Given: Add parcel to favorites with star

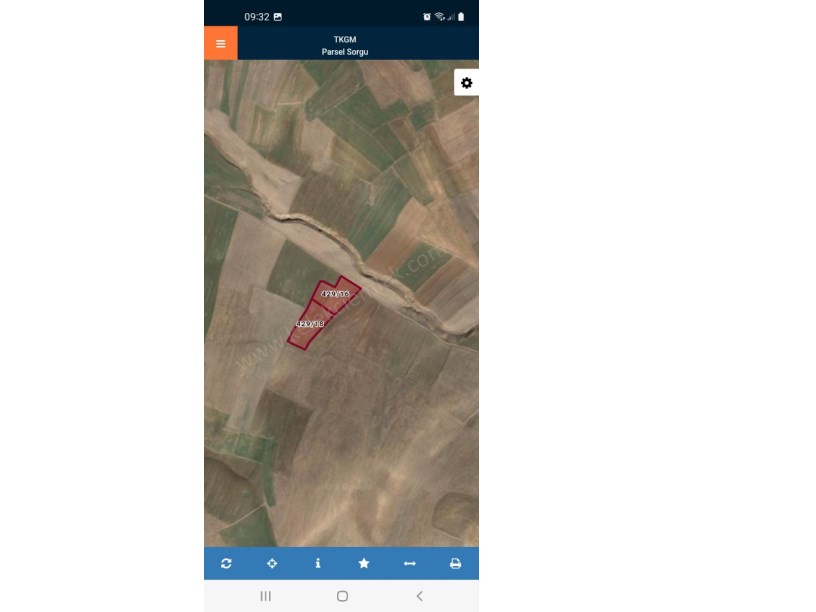Looking at the screenshot, I should click(364, 564).
